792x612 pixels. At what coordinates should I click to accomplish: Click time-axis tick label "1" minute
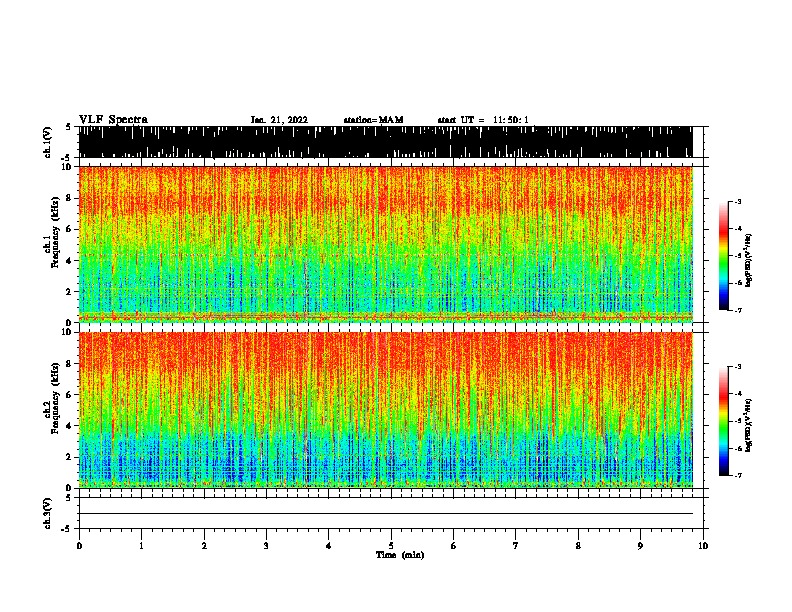[141, 545]
